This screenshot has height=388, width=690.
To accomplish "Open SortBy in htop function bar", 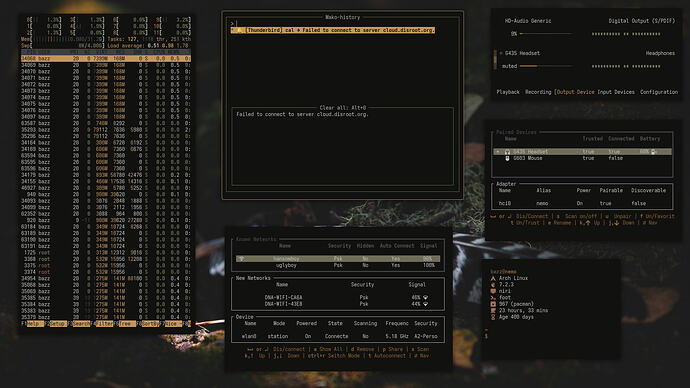I will 150,323.
